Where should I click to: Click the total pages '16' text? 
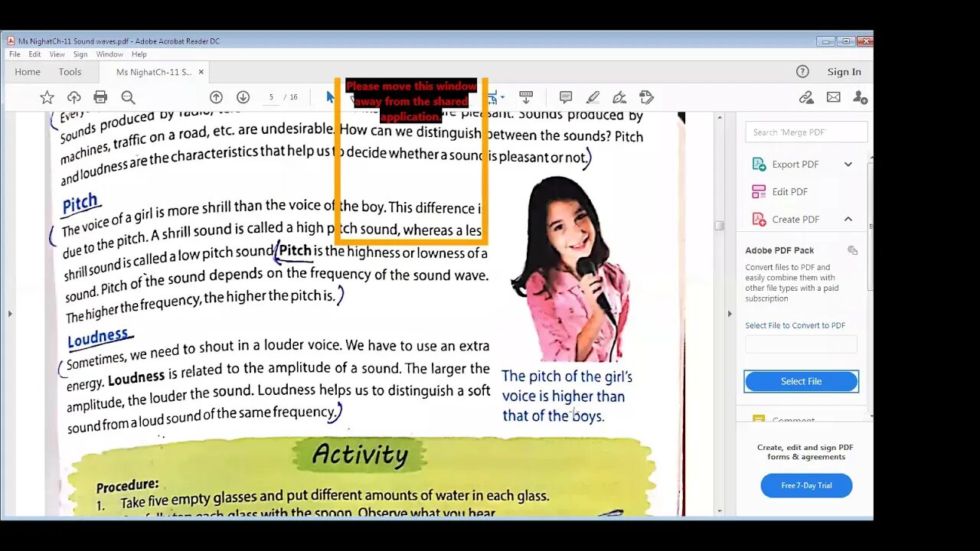point(293,97)
